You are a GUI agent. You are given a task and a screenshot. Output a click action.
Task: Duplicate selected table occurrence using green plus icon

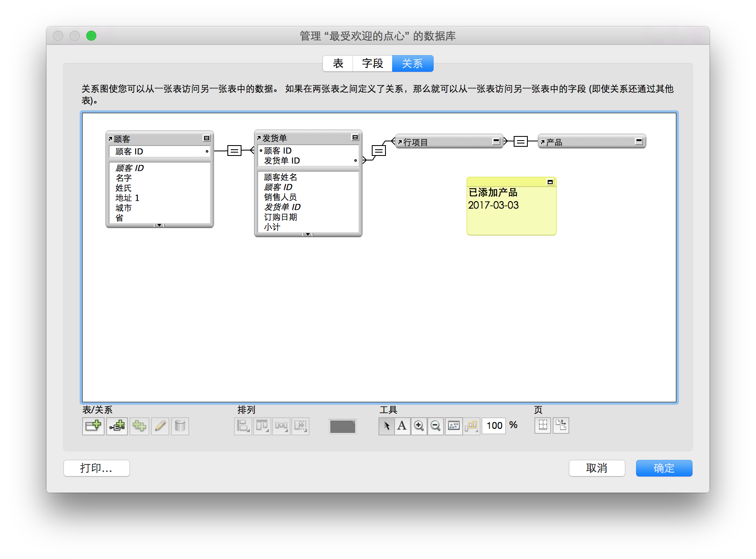click(x=139, y=426)
